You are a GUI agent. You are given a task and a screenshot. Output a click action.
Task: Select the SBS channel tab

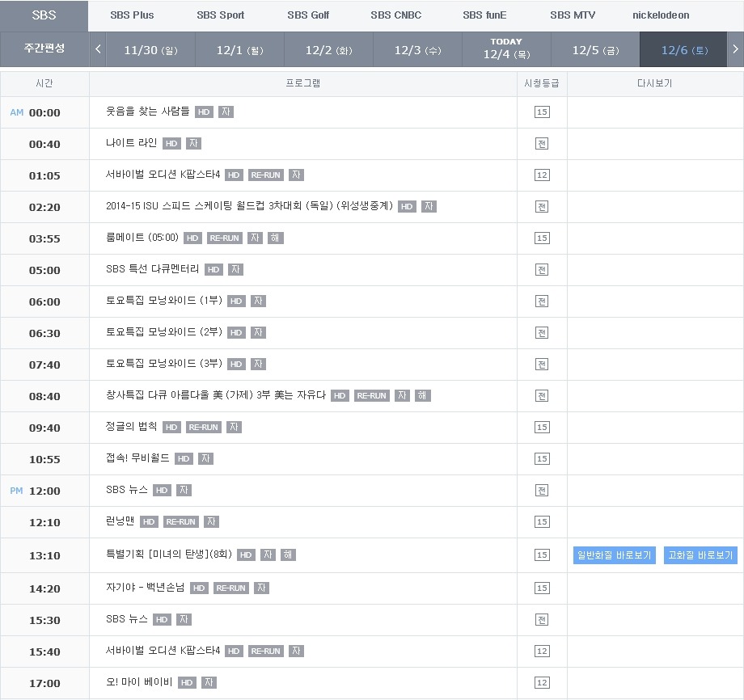(44, 15)
